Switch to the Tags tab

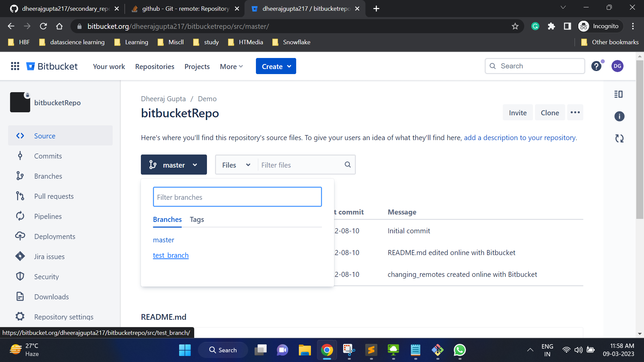tap(197, 220)
